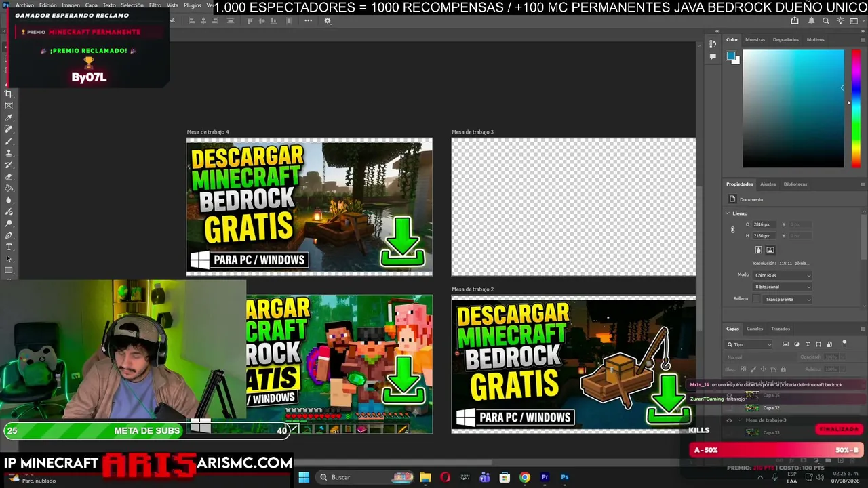Viewport: 868px width, 488px height.
Task: Lock transparent pixels in Layers panel
Action: click(x=743, y=369)
